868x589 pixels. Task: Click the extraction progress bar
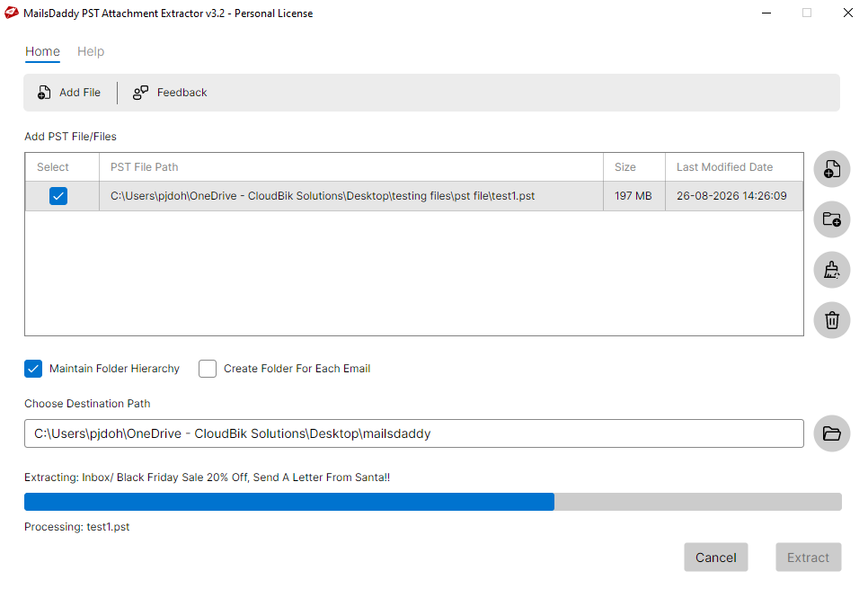[433, 502]
